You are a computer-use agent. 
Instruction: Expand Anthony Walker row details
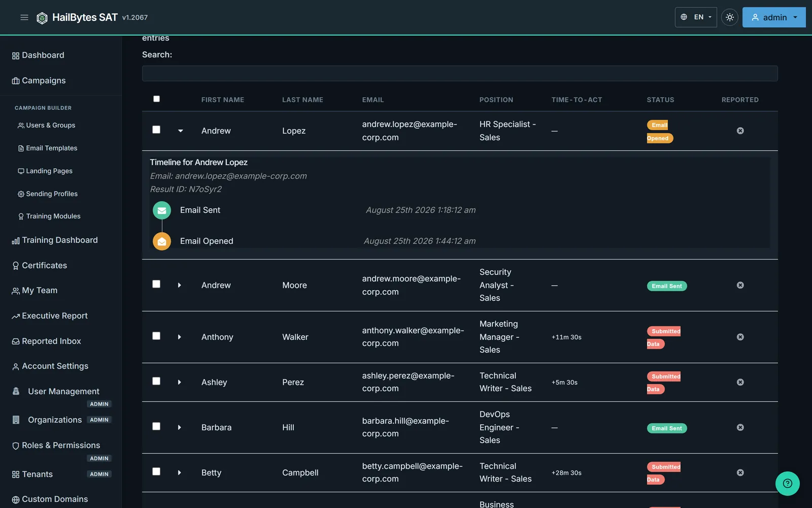pos(180,337)
